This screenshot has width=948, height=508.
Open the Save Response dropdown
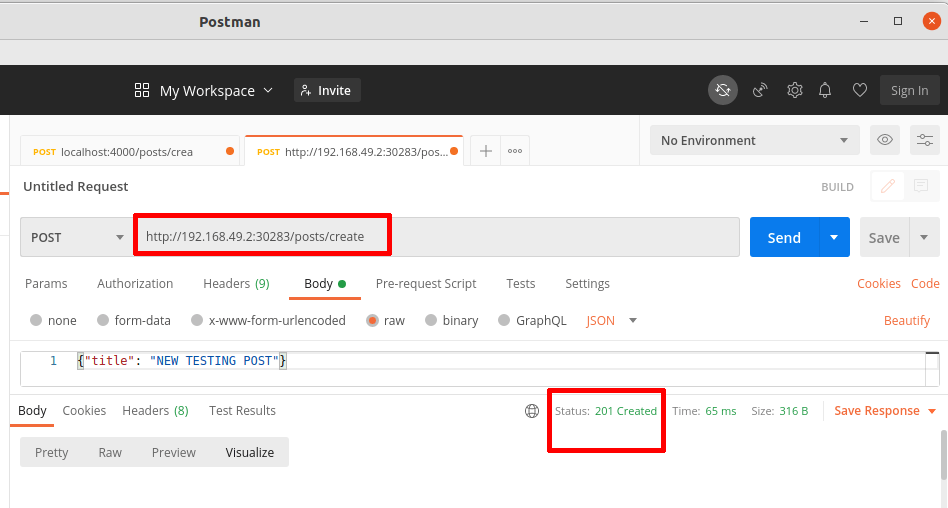[x=885, y=411]
